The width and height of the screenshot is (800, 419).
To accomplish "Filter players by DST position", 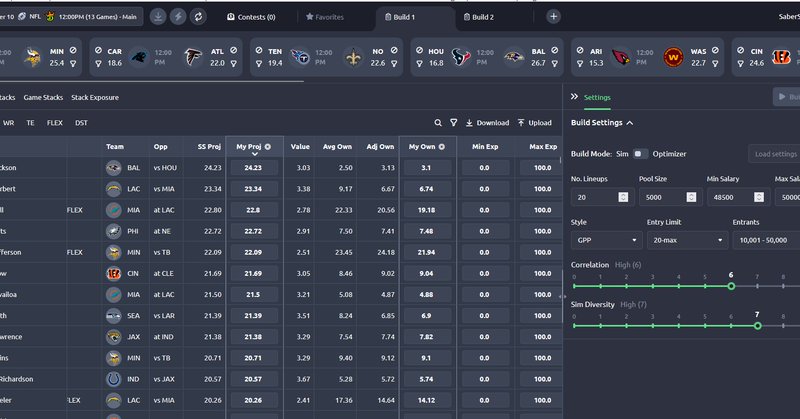I will pyautogui.click(x=81, y=123).
